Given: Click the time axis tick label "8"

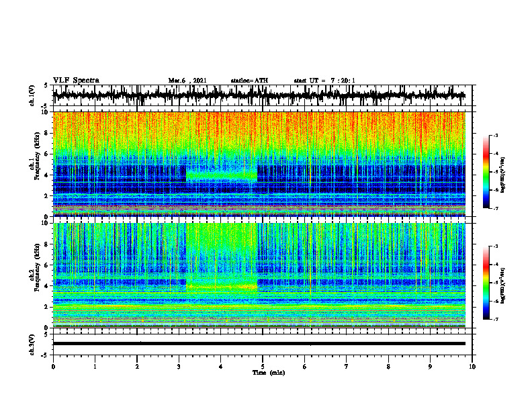Looking at the screenshot, I should (388, 367).
